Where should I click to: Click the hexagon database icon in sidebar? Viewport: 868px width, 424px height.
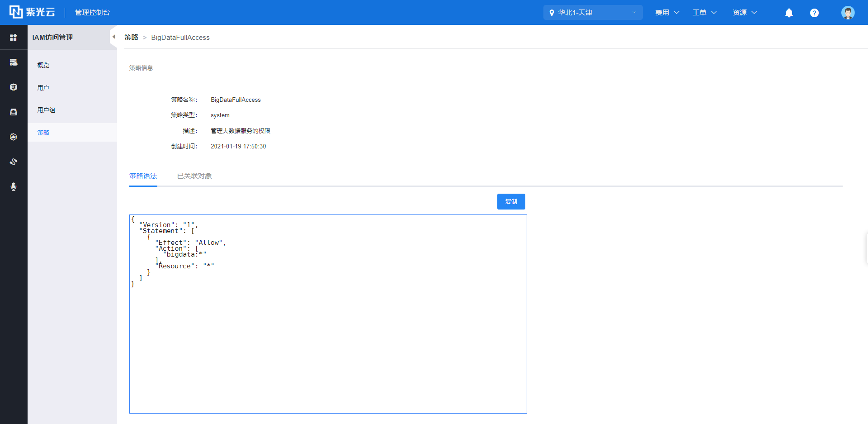14,87
